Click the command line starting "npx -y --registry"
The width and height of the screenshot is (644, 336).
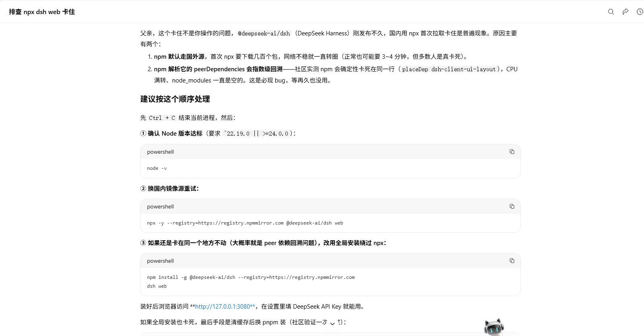click(x=245, y=223)
